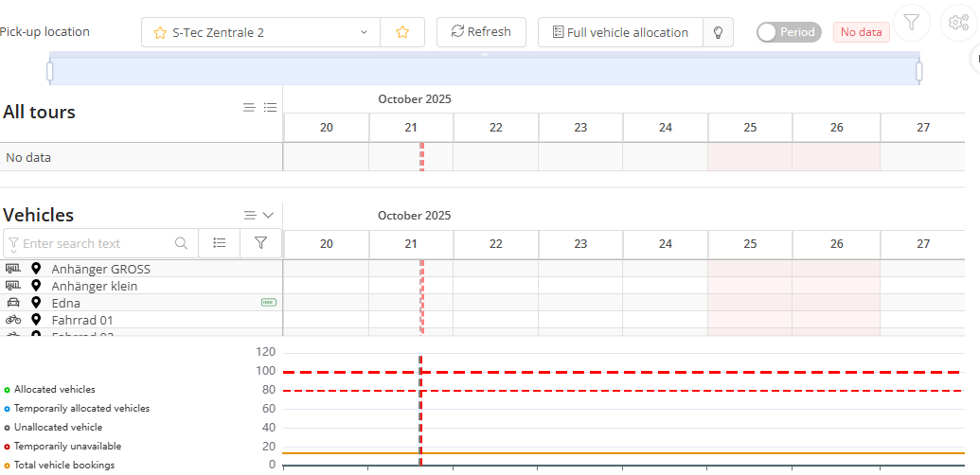
Task: Expand the Vehicles section menu chevron
Action: pyautogui.click(x=268, y=215)
